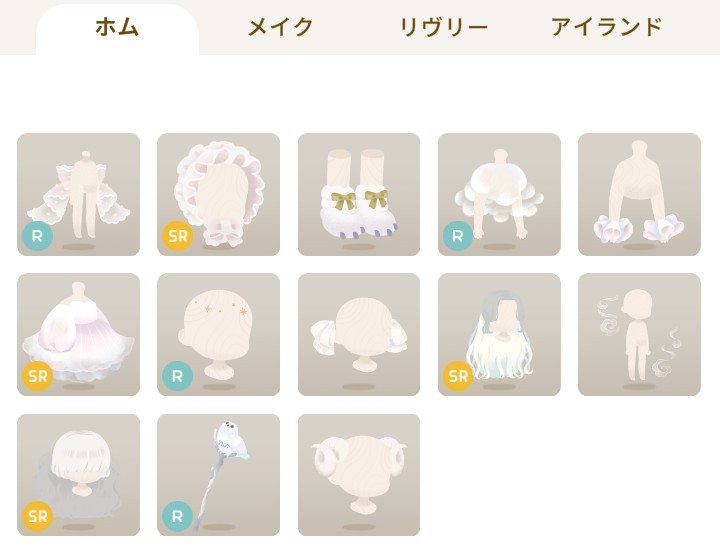720x554 pixels.
Task: Select the R frilly sleeve coat item
Action: click(x=79, y=194)
